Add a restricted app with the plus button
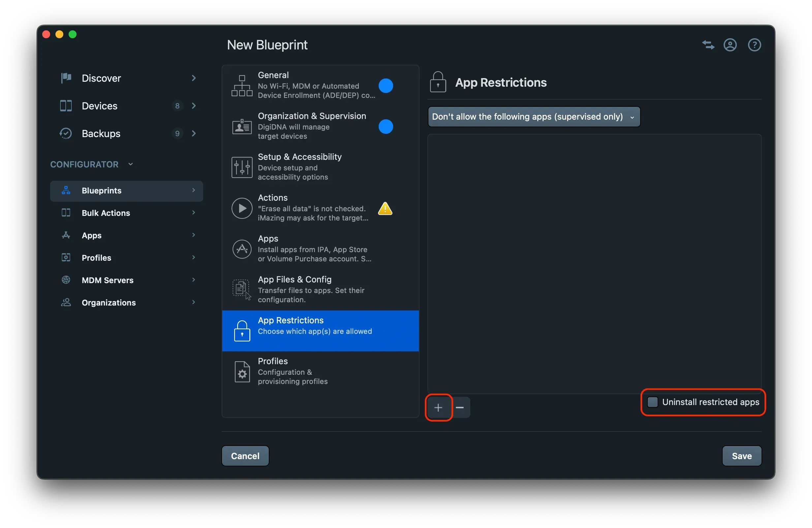The width and height of the screenshot is (812, 528). pos(438,407)
